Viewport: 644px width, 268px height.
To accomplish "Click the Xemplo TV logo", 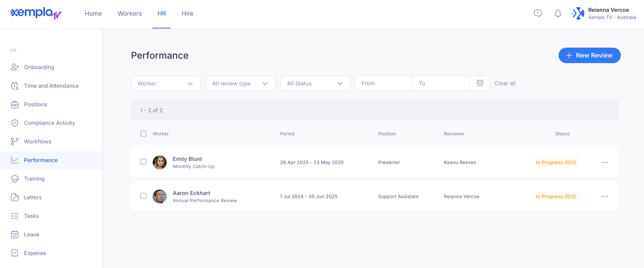I will [36, 13].
